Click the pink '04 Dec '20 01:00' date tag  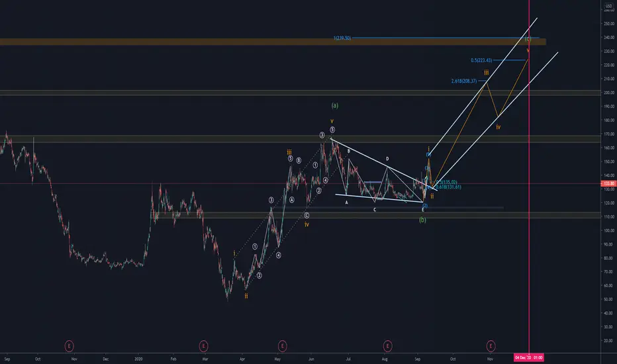(x=529, y=357)
